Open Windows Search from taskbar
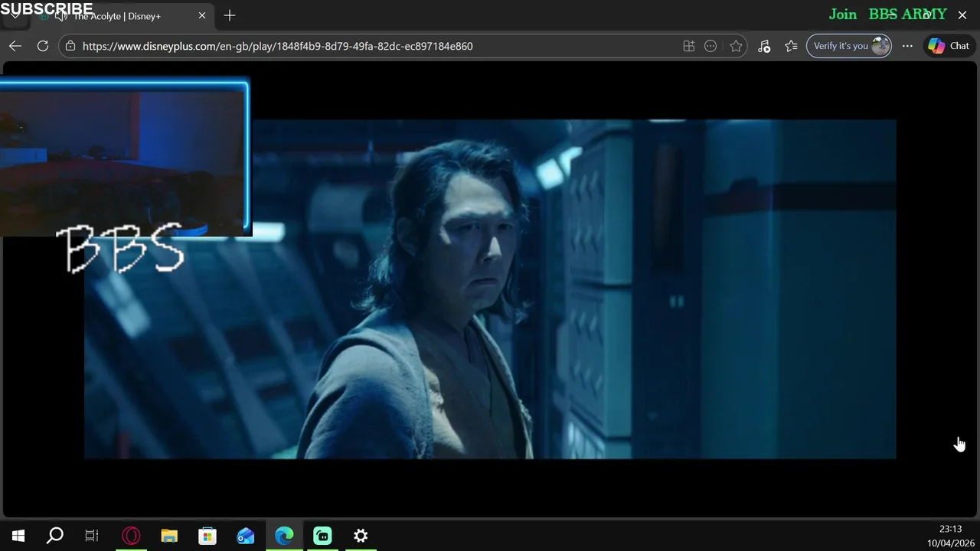The height and width of the screenshot is (551, 980). tap(55, 536)
